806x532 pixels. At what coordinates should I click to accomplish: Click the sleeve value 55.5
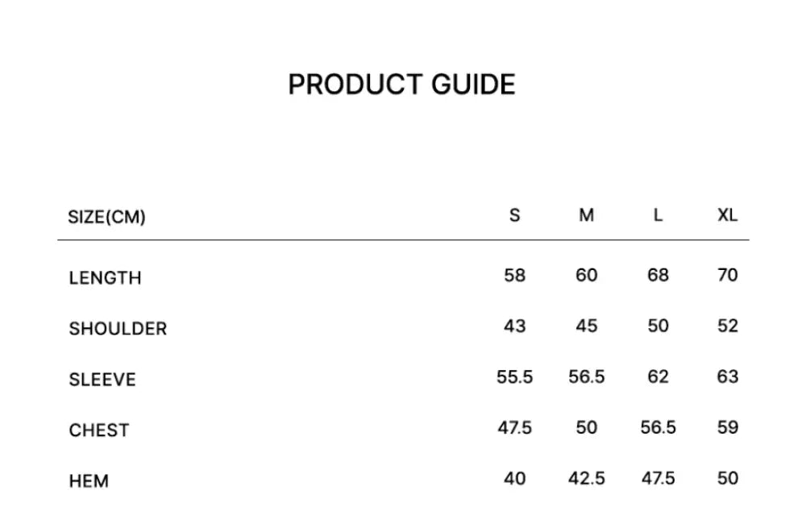[515, 377]
